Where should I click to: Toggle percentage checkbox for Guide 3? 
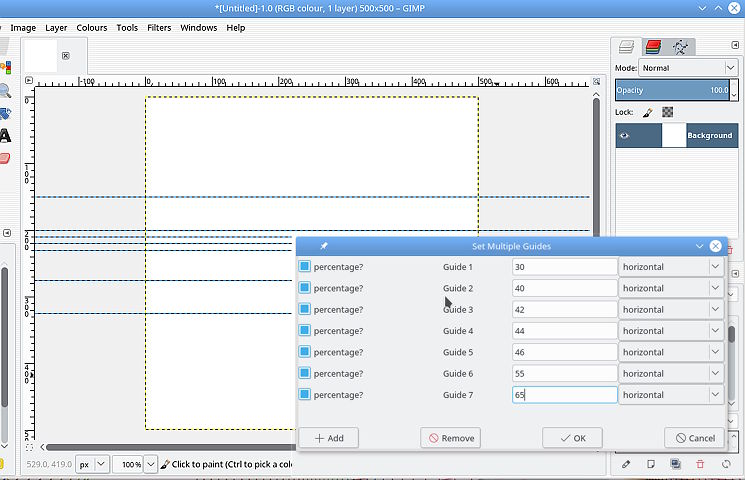pyautogui.click(x=305, y=309)
